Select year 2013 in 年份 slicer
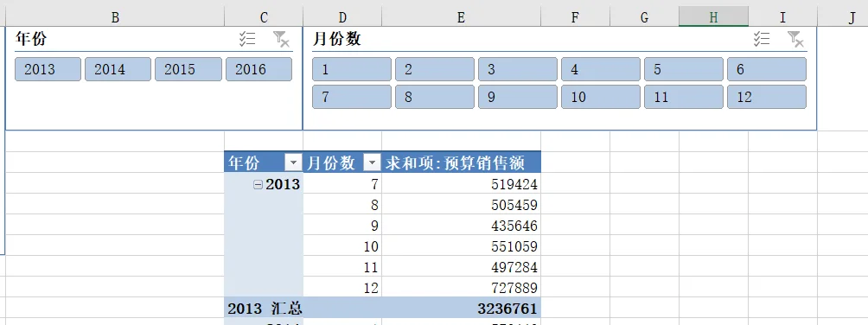The width and height of the screenshot is (868, 325). pyautogui.click(x=48, y=69)
